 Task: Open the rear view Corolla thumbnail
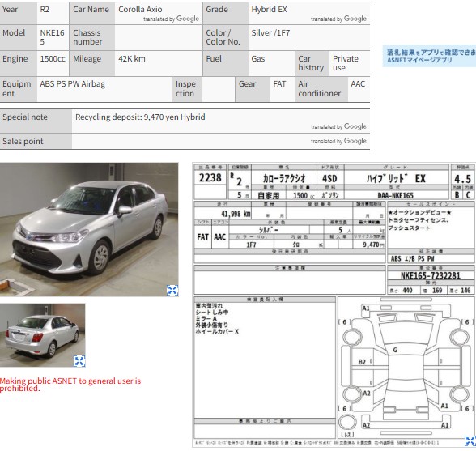pyautogui.click(x=42, y=335)
